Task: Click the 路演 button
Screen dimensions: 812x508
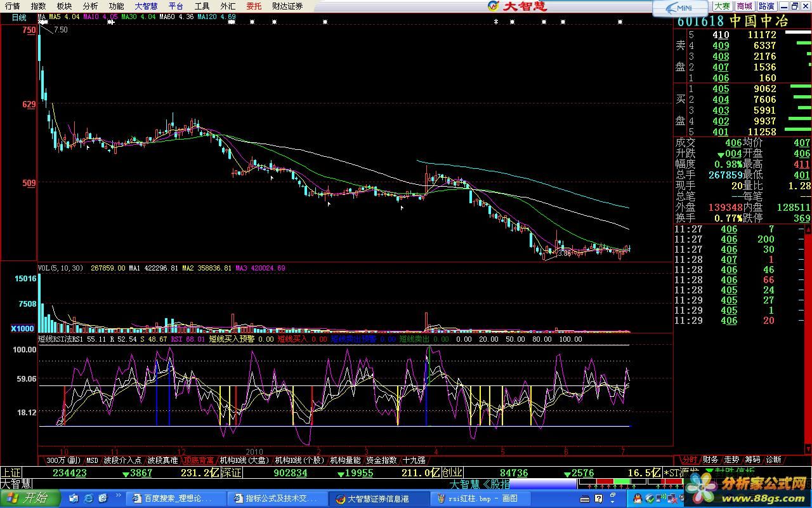Action: [x=766, y=6]
